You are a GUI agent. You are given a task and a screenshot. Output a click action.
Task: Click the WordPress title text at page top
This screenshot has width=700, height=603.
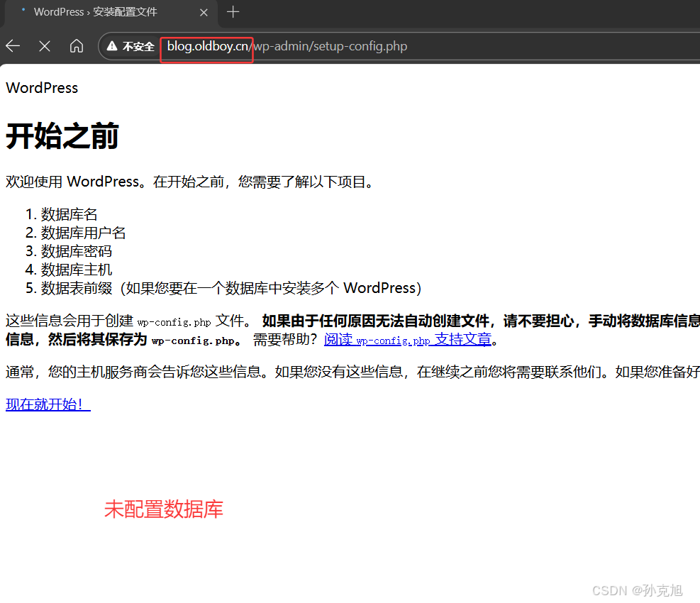point(42,88)
